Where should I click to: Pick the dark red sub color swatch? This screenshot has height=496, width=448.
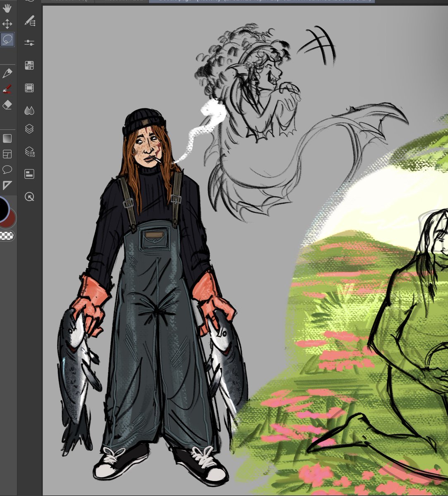[12, 220]
